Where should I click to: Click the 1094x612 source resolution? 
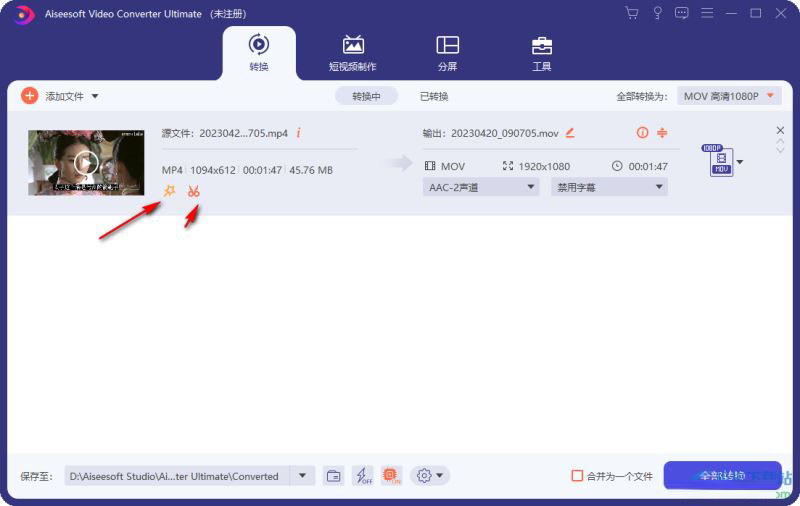point(213,170)
